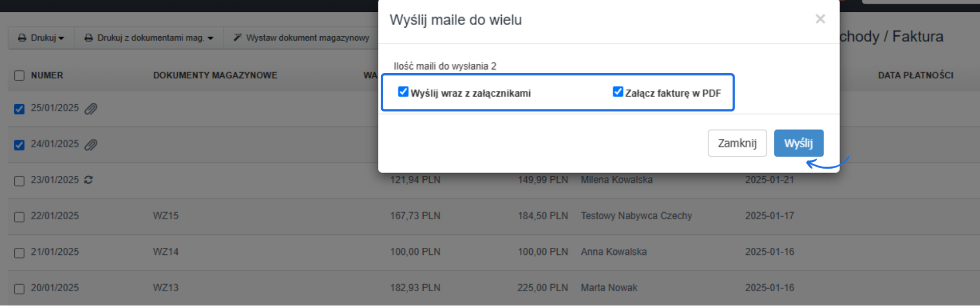980x306 pixels.
Task: Uncheck the Wyślij wraz z załącznikami option
Action: coord(403,91)
